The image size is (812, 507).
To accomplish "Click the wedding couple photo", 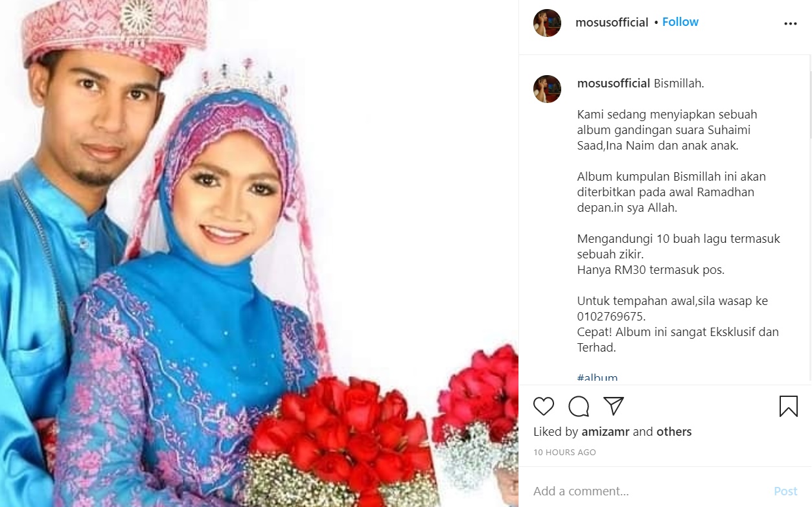I will tap(259, 253).
